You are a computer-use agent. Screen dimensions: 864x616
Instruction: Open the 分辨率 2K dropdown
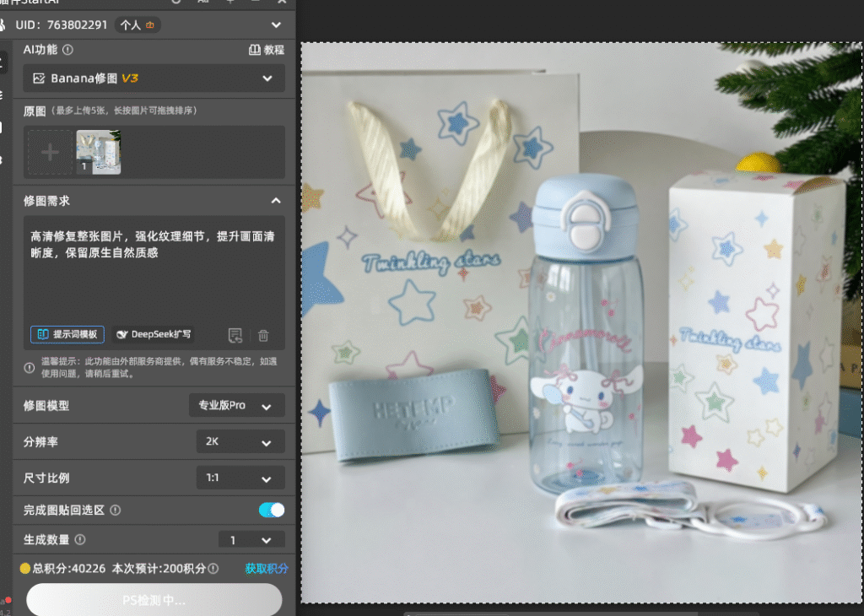pos(240,441)
